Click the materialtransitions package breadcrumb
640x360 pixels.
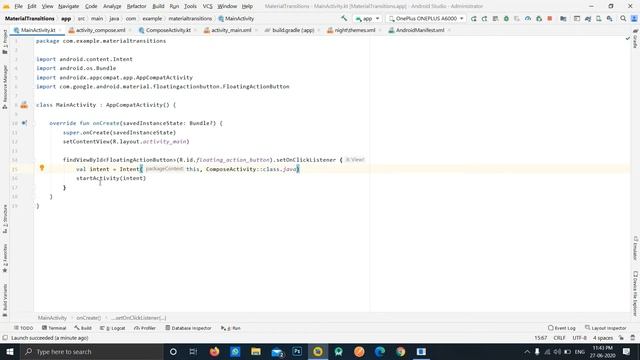tap(190, 18)
